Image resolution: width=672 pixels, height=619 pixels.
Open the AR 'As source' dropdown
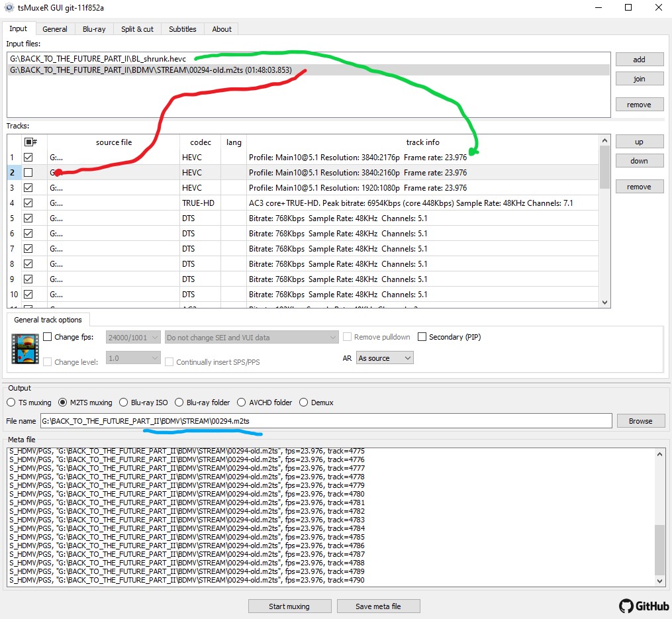385,358
